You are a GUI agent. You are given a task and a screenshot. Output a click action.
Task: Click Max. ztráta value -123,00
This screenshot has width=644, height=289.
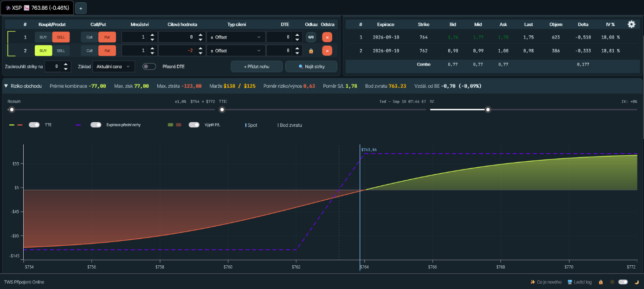click(191, 86)
